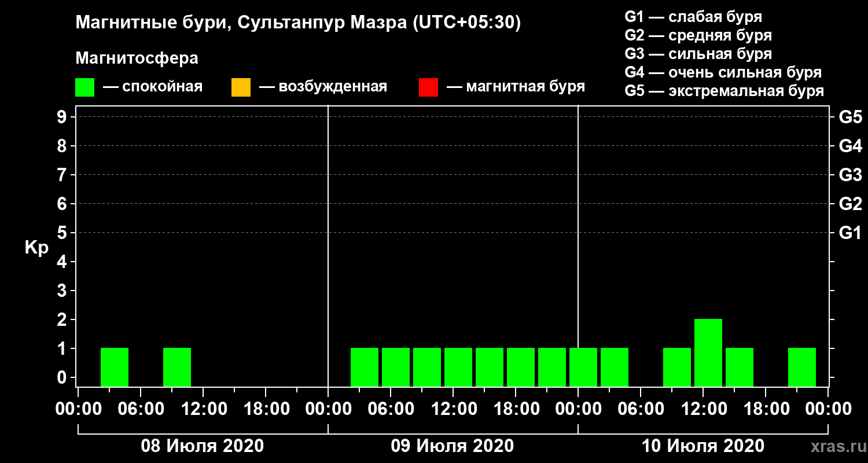Click the second green bar of 08 Июля
This screenshot has height=463, width=868.
(x=177, y=367)
